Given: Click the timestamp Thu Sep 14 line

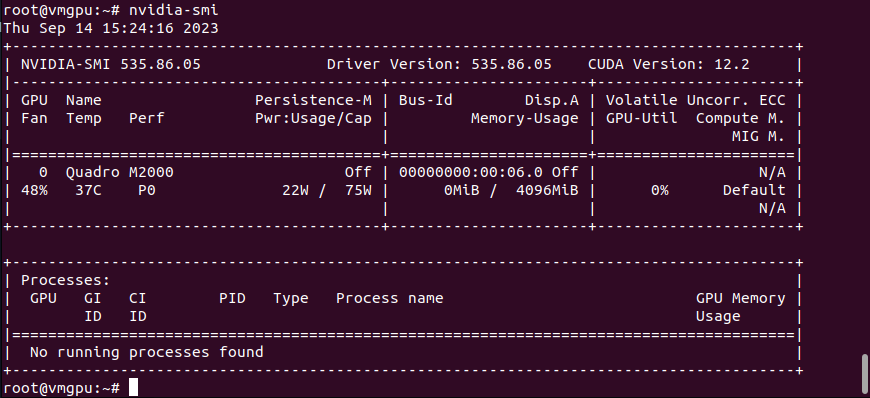Looking at the screenshot, I should pos(111,28).
